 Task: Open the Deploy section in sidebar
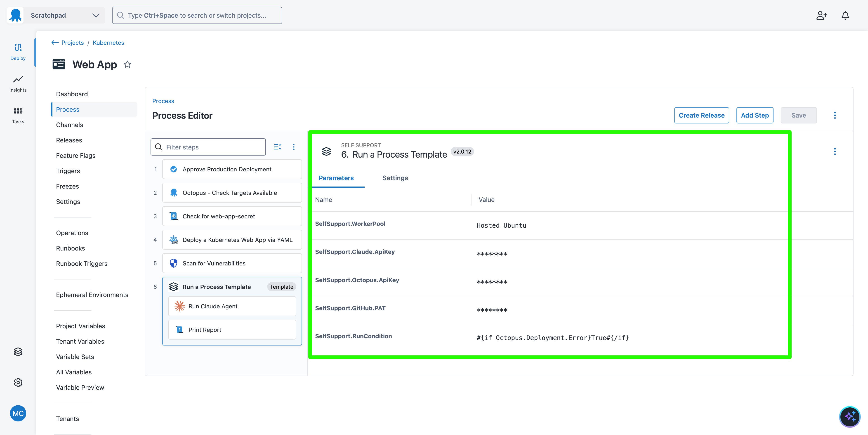18,52
